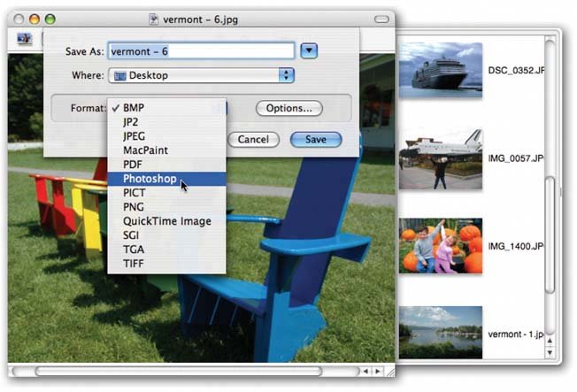Select the DSC_0352 cruise ship thumbnail
This screenshot has height=392, width=577.
point(441,70)
